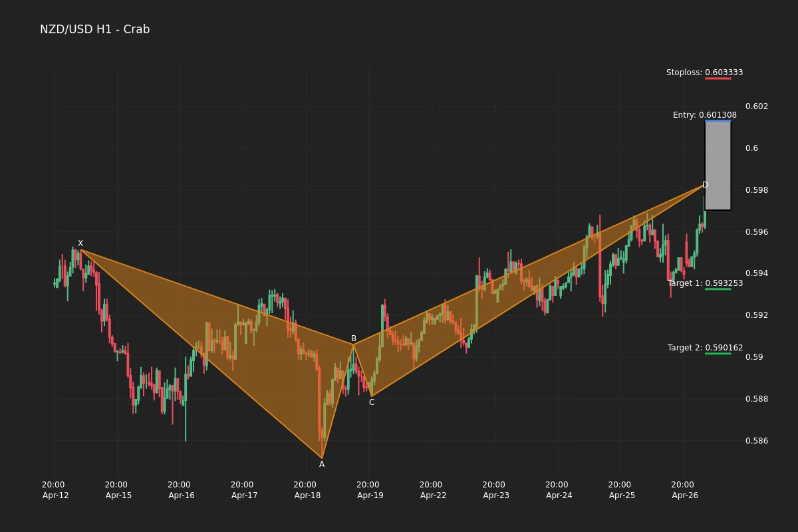Click the Apr-15 date axis label
The image size is (798, 532).
pos(118,495)
